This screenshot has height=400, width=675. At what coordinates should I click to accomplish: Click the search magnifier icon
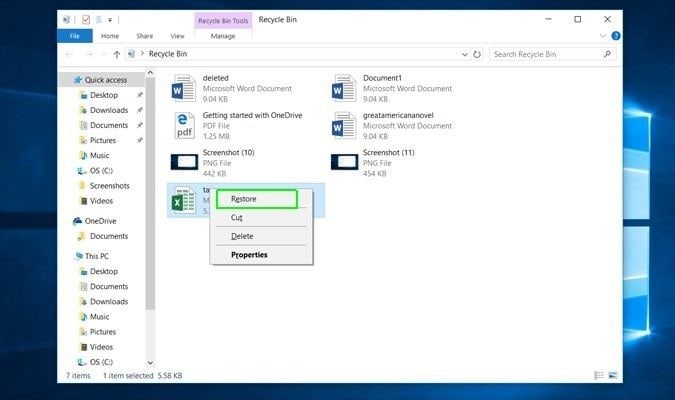pyautogui.click(x=608, y=54)
